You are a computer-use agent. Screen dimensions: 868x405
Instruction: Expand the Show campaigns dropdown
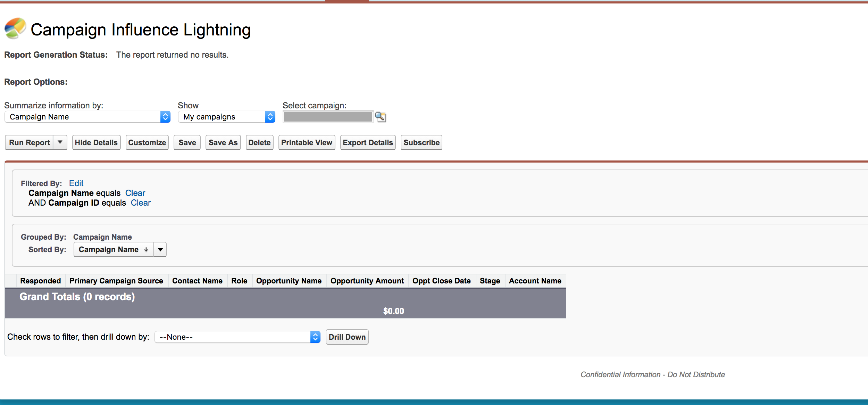click(x=226, y=117)
